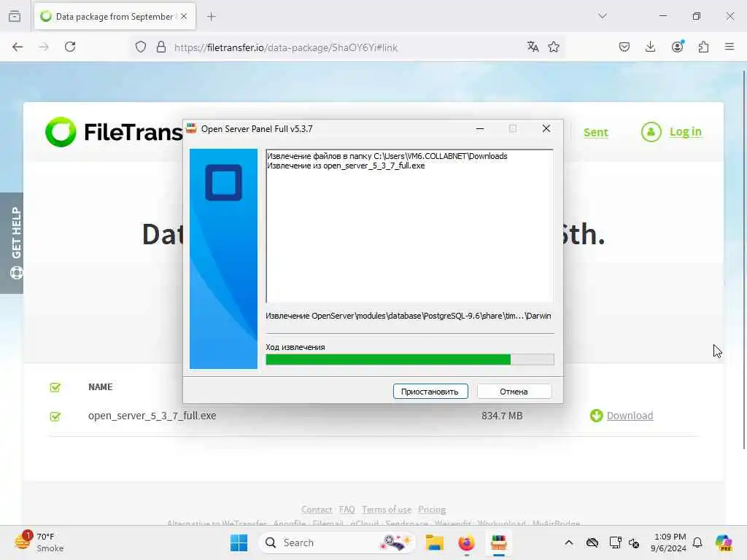747x560 pixels.
Task: Click the green extraction progress bar
Action: coord(410,359)
